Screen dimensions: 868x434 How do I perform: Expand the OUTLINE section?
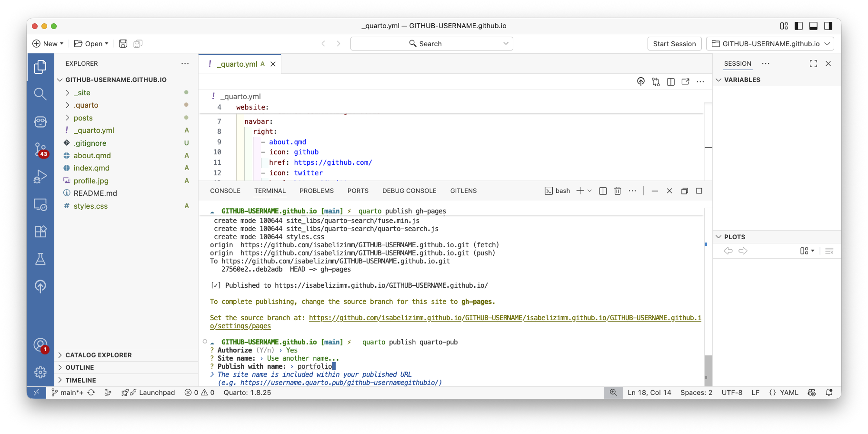tap(80, 368)
